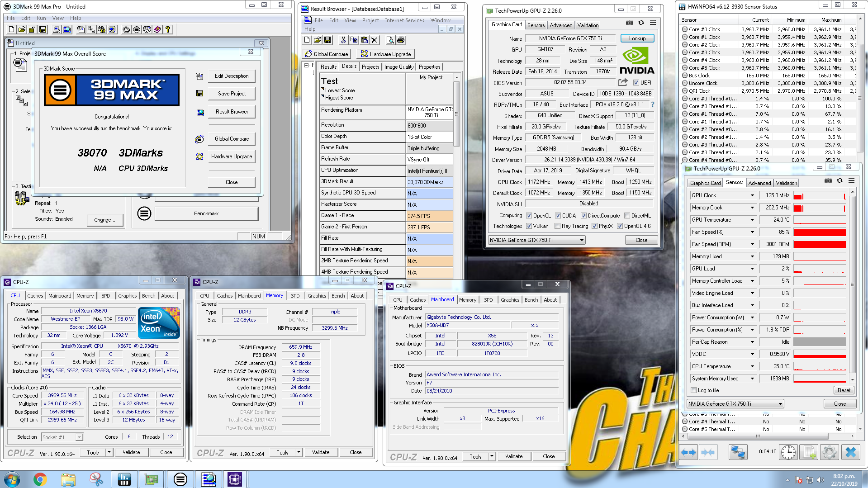Screen dimensions: 868x488
Task: Open Windows Start button
Action: pyautogui.click(x=12, y=479)
